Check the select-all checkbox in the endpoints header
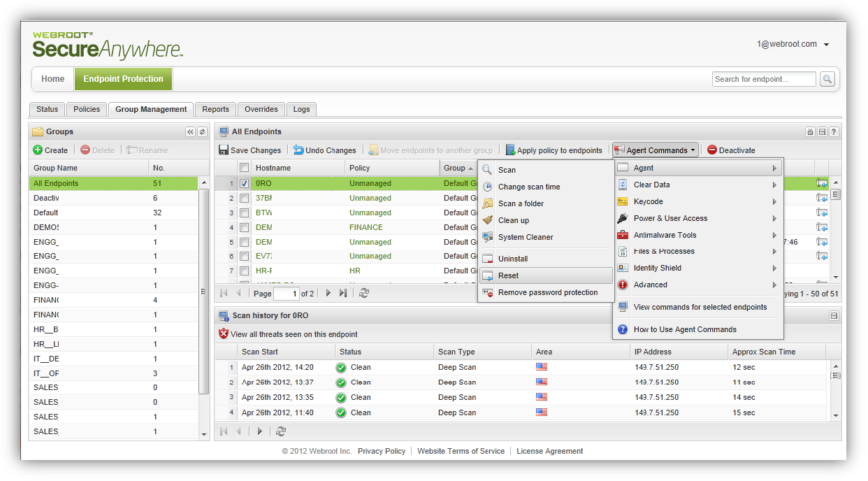This screenshot has width=868, height=481. click(244, 168)
